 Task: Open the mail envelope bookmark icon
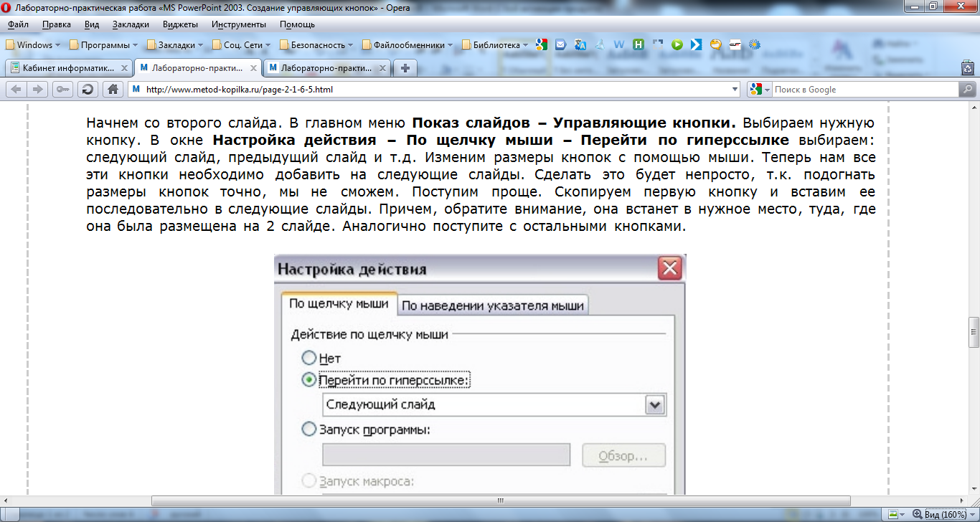click(x=561, y=44)
